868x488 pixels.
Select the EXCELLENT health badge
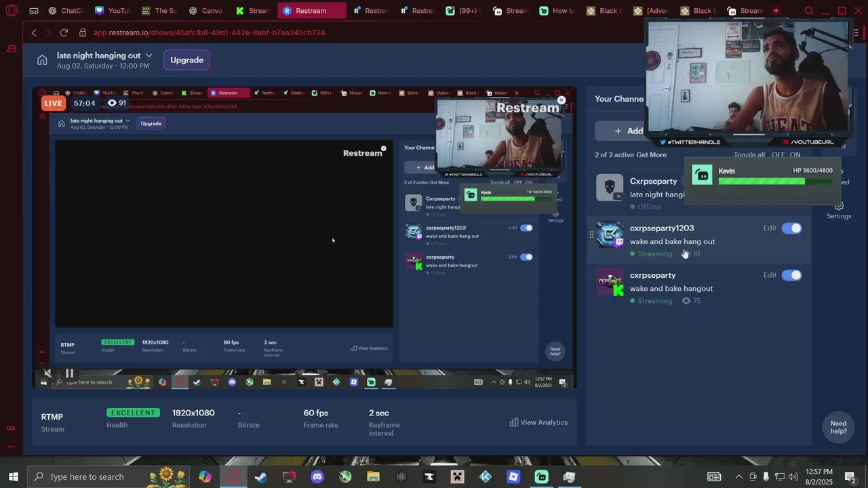133,413
